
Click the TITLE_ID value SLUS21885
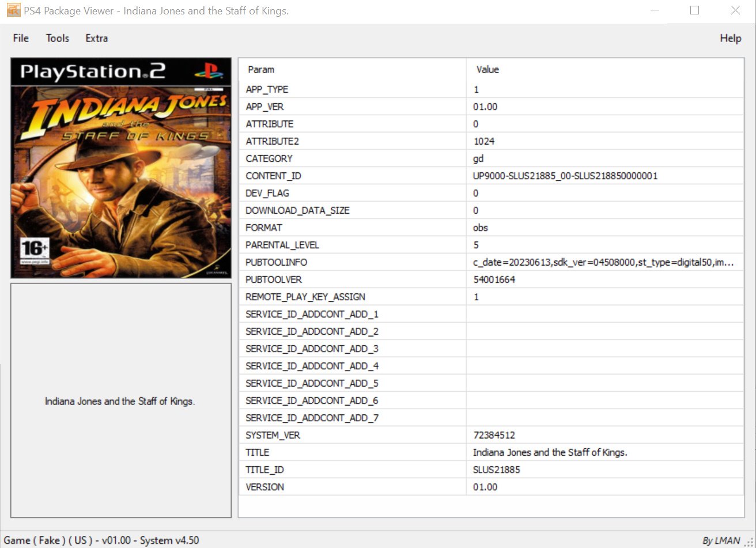[x=496, y=470]
